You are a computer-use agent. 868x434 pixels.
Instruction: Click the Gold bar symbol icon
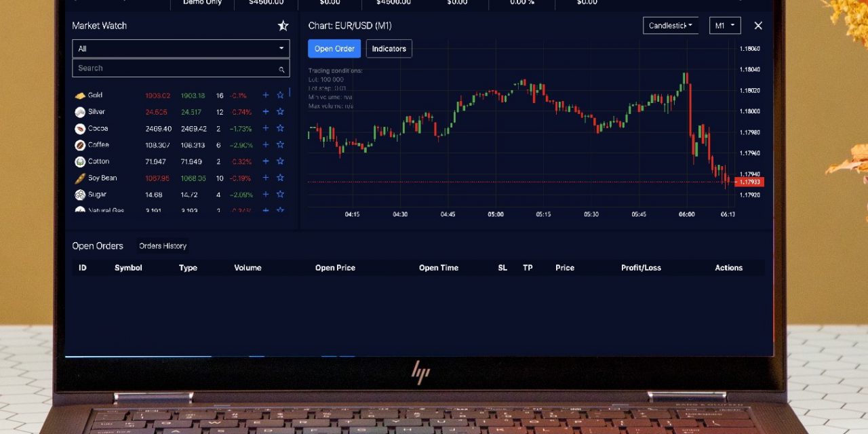pos(80,96)
